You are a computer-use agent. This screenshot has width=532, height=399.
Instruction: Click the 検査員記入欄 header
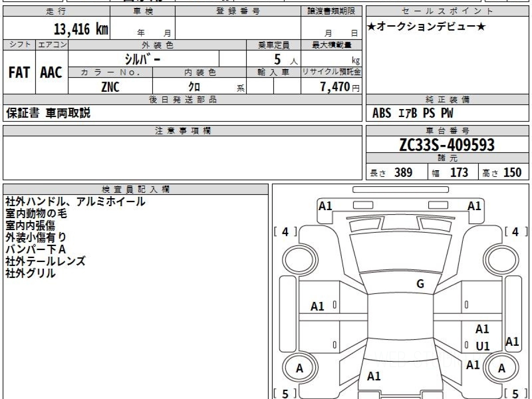136,189
